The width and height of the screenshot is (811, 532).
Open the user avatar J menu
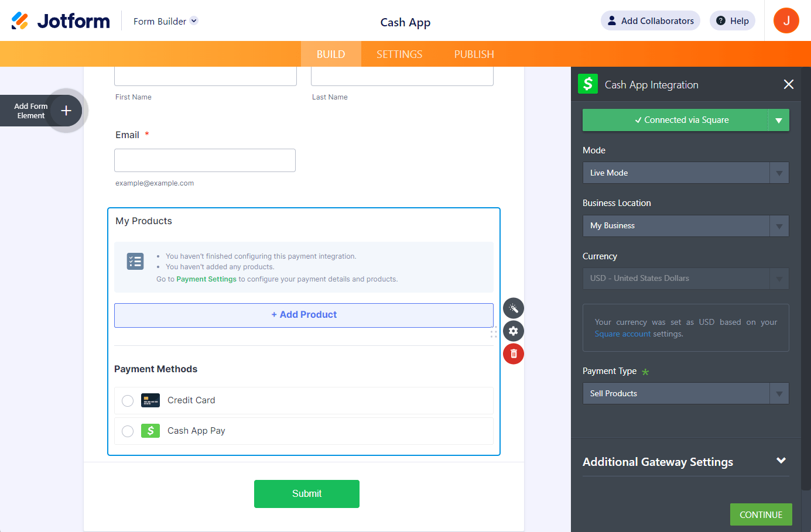786,20
